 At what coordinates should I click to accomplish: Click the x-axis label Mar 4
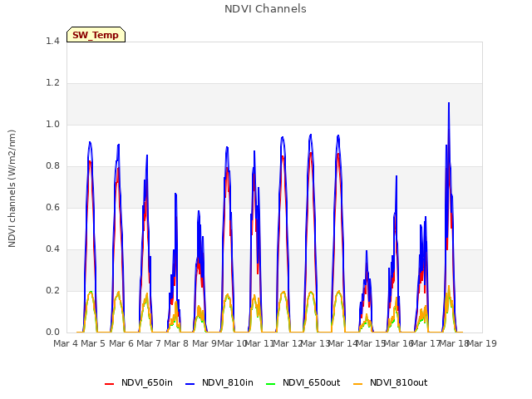click(66, 343)
